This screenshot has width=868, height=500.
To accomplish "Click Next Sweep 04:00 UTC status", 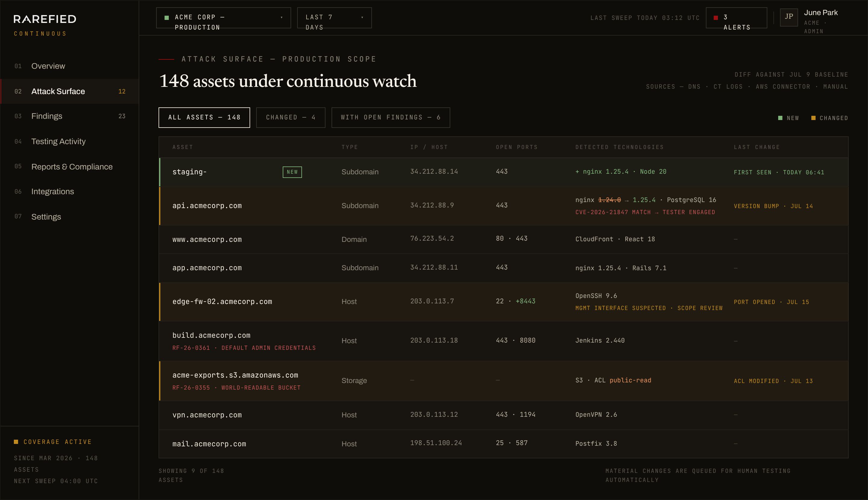I will coord(56,481).
